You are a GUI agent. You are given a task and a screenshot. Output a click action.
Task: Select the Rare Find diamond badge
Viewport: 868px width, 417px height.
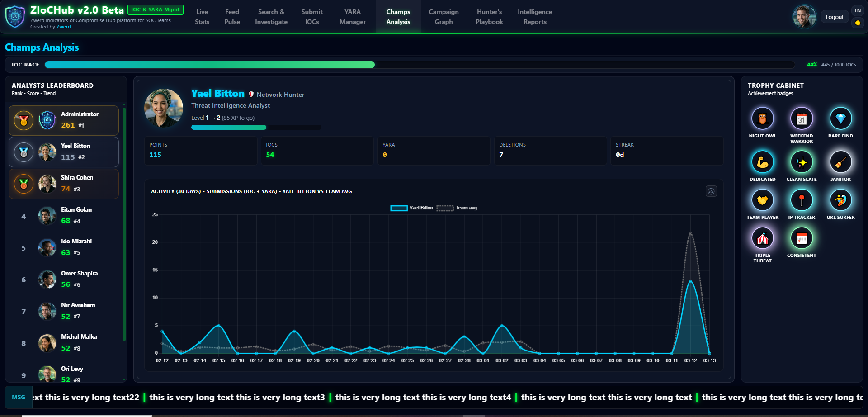(x=840, y=119)
